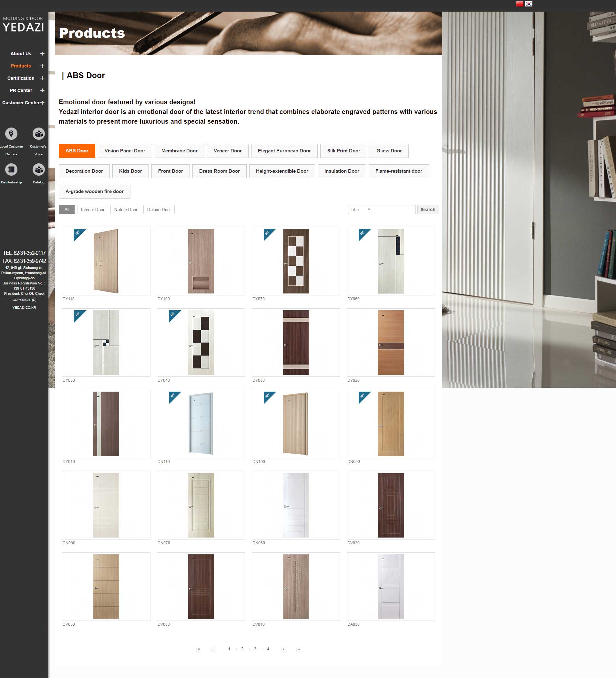Open the Title search dropdown
Image resolution: width=616 pixels, height=678 pixels.
point(359,210)
